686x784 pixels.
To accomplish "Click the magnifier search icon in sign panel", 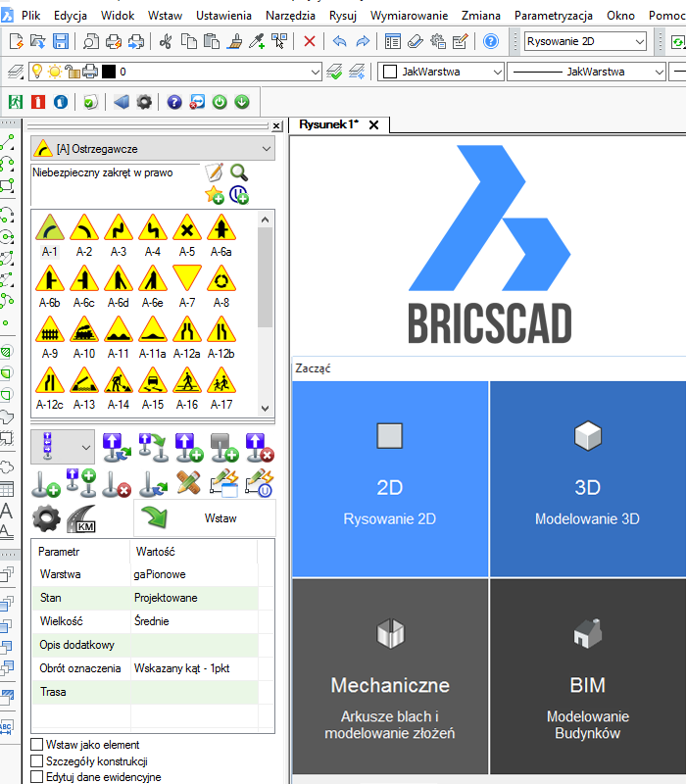I will [x=239, y=172].
